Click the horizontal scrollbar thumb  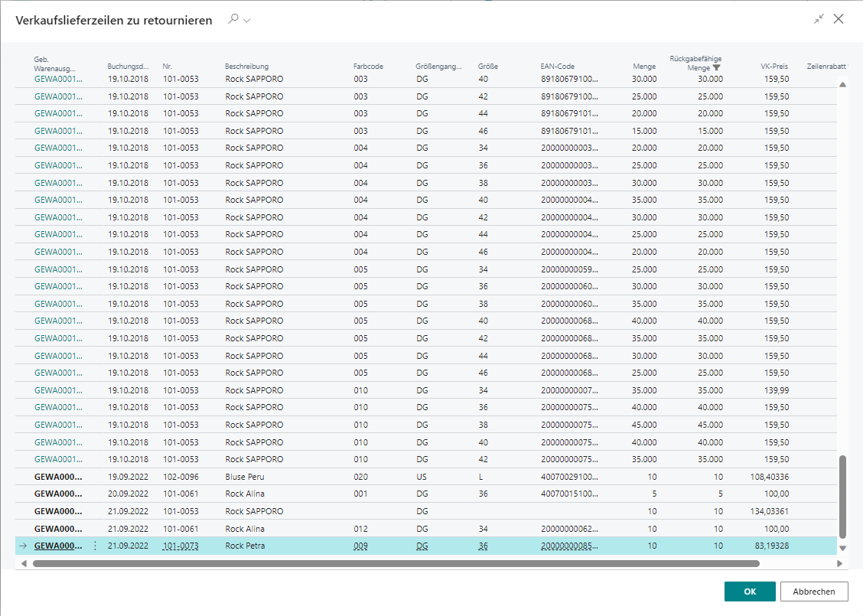396,563
